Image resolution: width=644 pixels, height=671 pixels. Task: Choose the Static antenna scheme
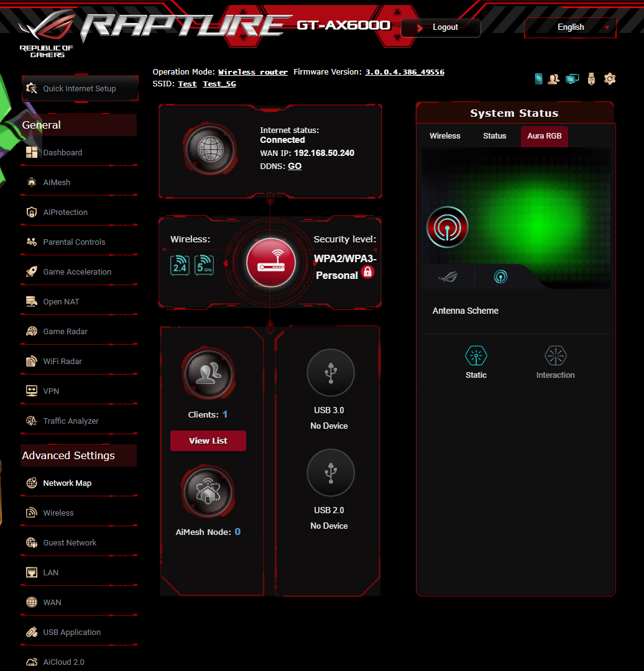[x=476, y=362]
